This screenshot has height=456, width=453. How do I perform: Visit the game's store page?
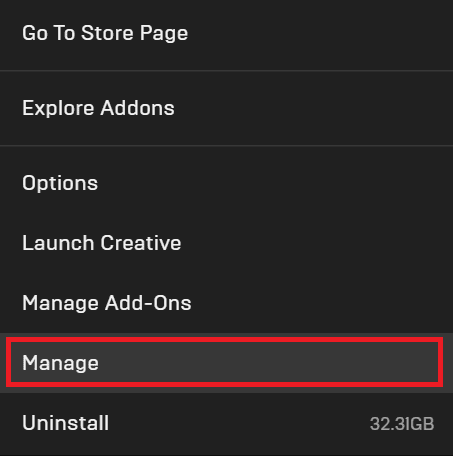click(226, 33)
